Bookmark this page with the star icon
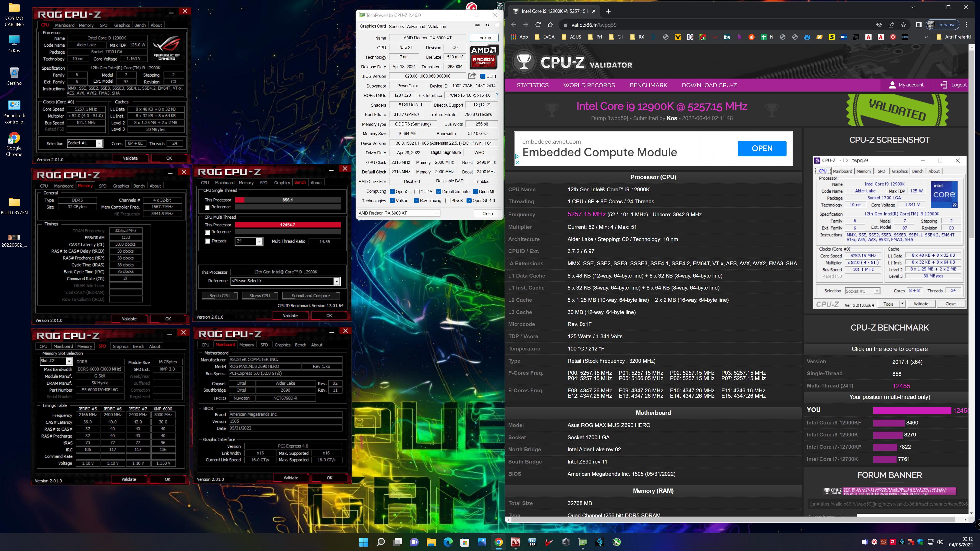980x551 pixels. 903,25
